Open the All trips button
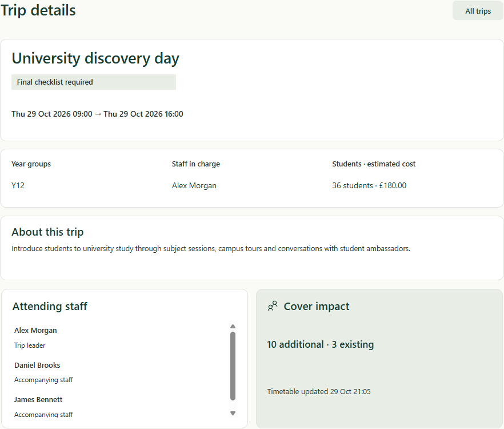The height and width of the screenshot is (429, 504). pyautogui.click(x=478, y=11)
